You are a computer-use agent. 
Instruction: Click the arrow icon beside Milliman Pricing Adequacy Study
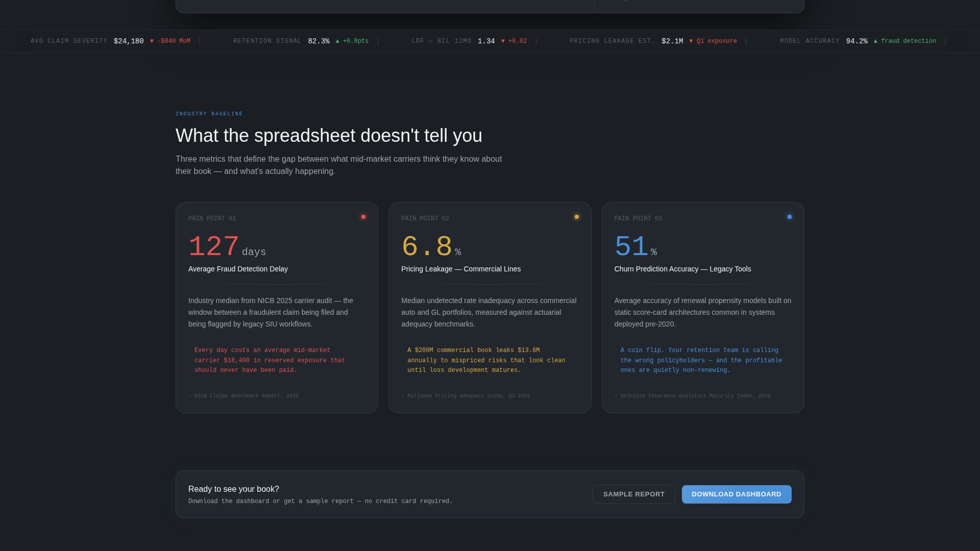(403, 395)
